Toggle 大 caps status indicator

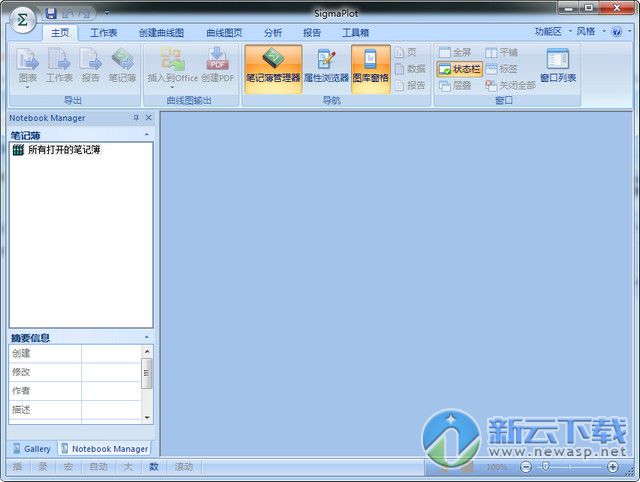(x=128, y=466)
